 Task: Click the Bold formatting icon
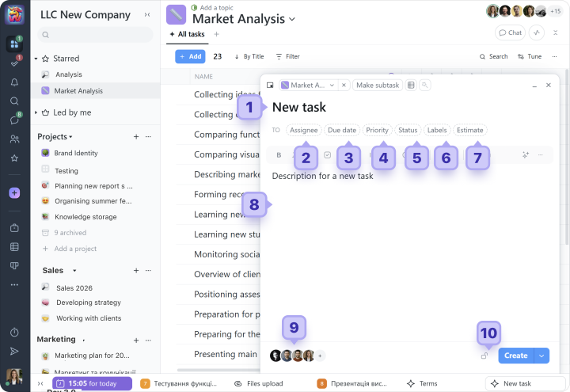point(279,155)
